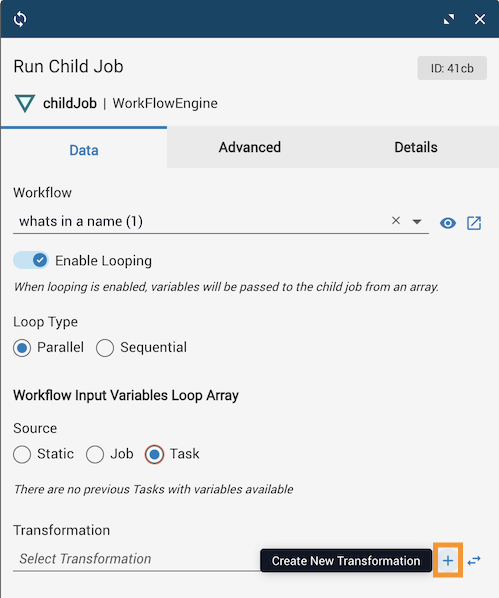The image size is (499, 598).
Task: Click the refresh sync icon in header
Action: [x=20, y=19]
